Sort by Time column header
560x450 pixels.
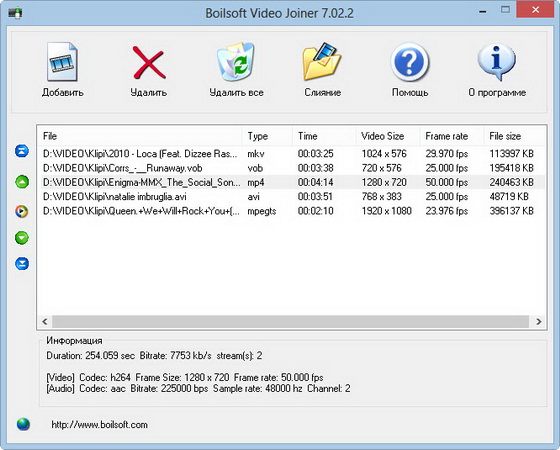tap(324, 136)
